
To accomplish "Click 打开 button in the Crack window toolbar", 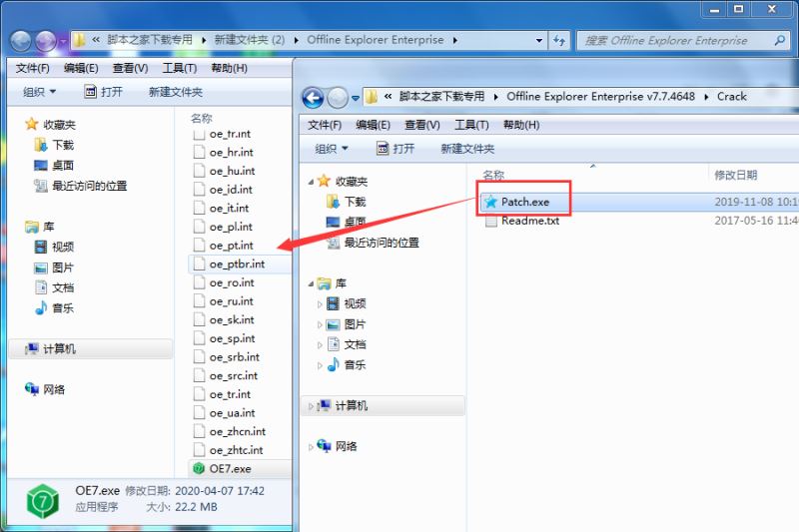I will pyautogui.click(x=396, y=149).
